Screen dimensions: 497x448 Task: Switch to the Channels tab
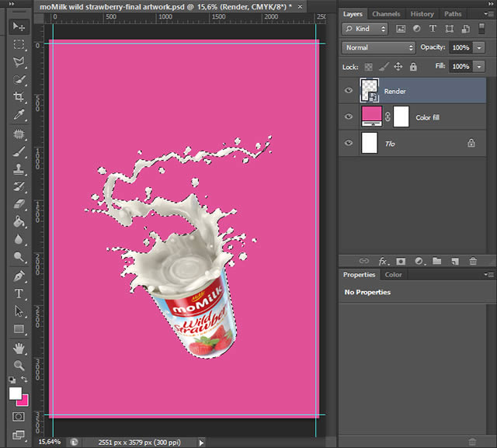(x=386, y=14)
